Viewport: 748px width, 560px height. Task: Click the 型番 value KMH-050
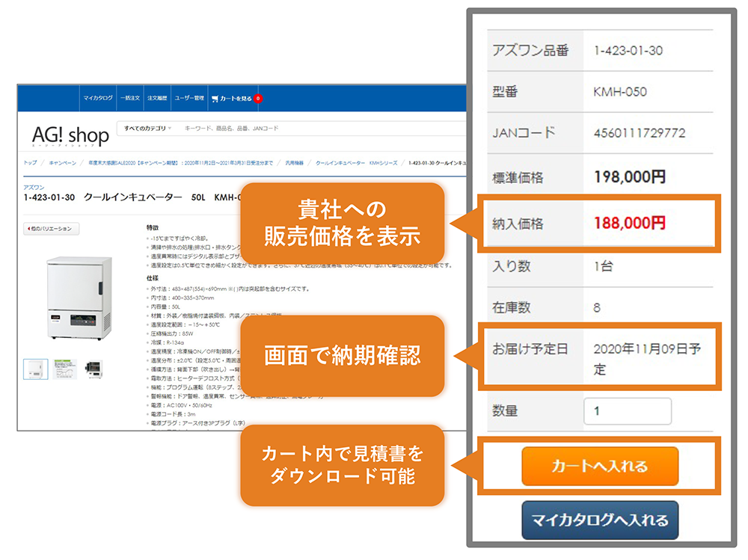(x=620, y=91)
